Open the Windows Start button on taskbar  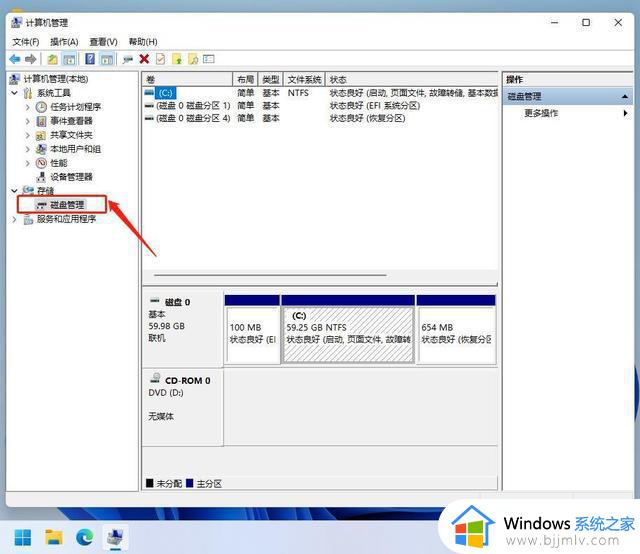coord(23,537)
